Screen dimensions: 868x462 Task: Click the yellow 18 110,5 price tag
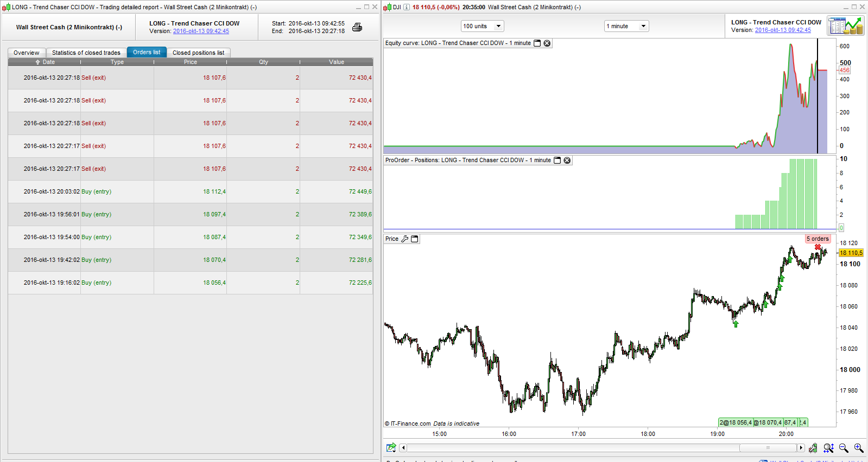pyautogui.click(x=851, y=253)
